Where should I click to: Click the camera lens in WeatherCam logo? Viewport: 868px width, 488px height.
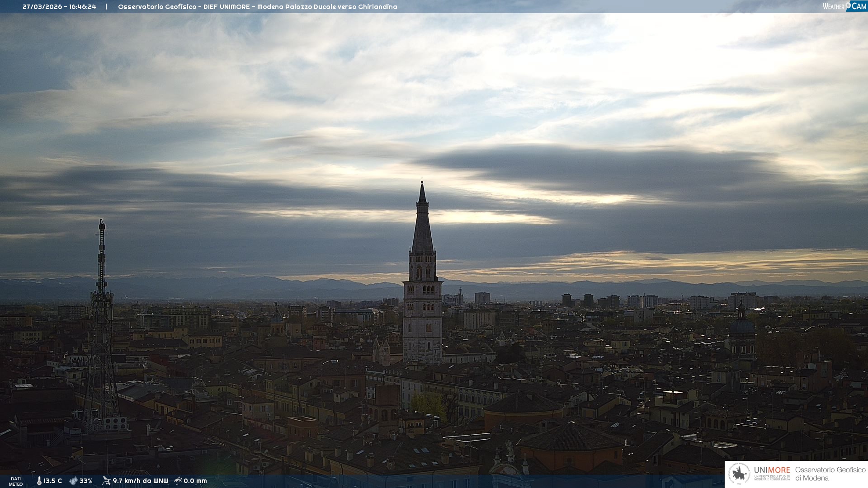click(849, 5)
